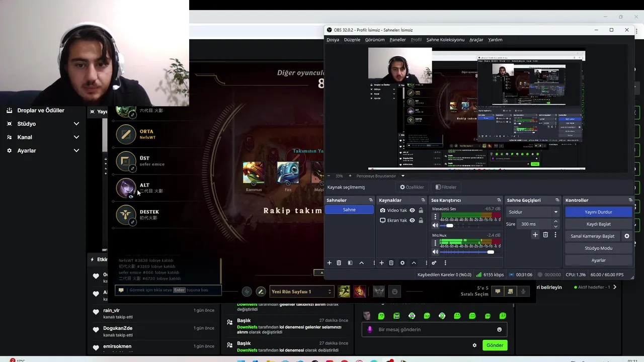Open advanced audio properties gears icon

(x=434, y=263)
